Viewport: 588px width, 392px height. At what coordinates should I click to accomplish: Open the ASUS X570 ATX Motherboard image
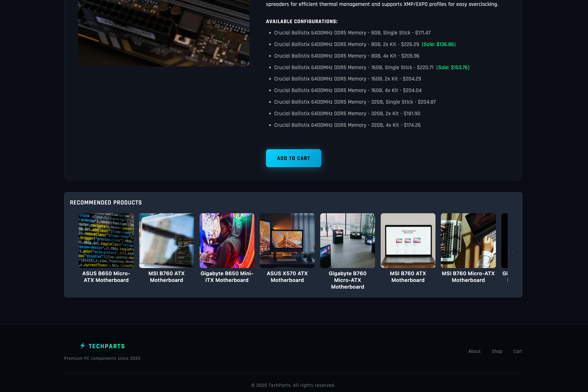[x=287, y=240]
